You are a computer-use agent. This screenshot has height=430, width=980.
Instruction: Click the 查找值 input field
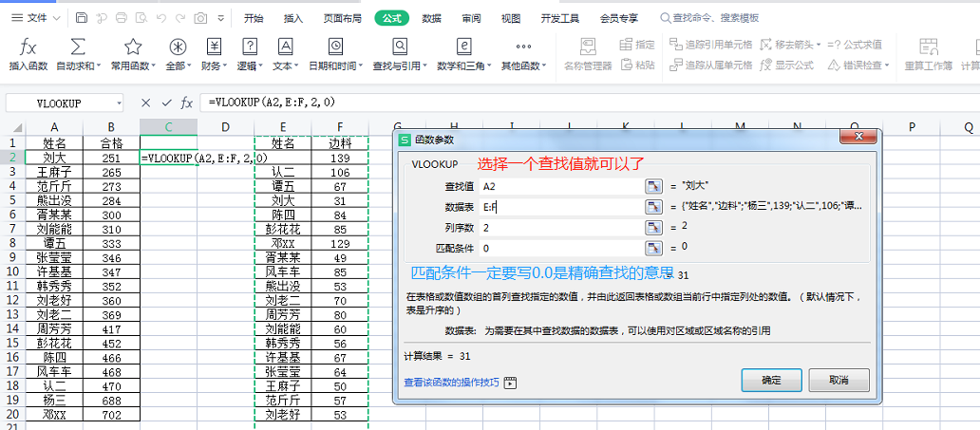click(561, 186)
